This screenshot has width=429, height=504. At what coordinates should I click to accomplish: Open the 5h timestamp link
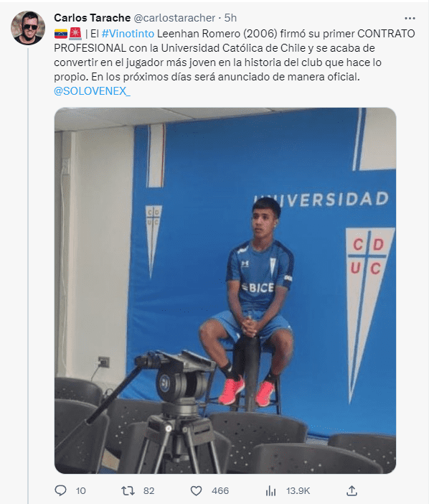coord(230,18)
